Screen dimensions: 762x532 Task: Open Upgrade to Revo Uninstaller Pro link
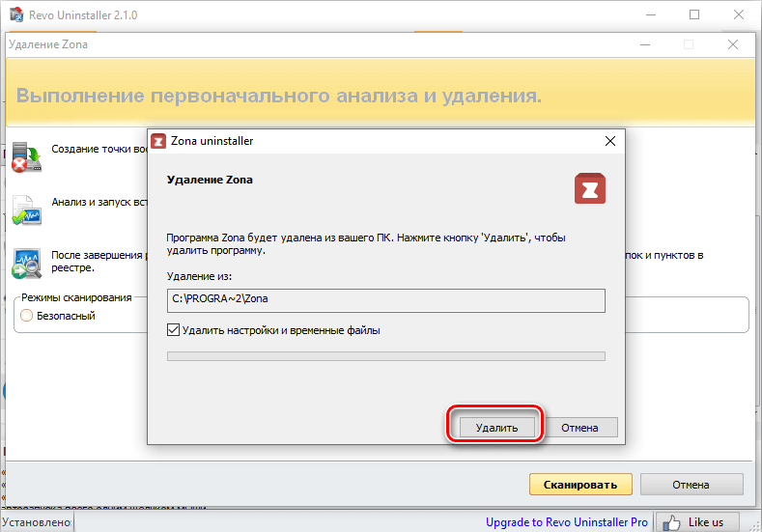[567, 522]
